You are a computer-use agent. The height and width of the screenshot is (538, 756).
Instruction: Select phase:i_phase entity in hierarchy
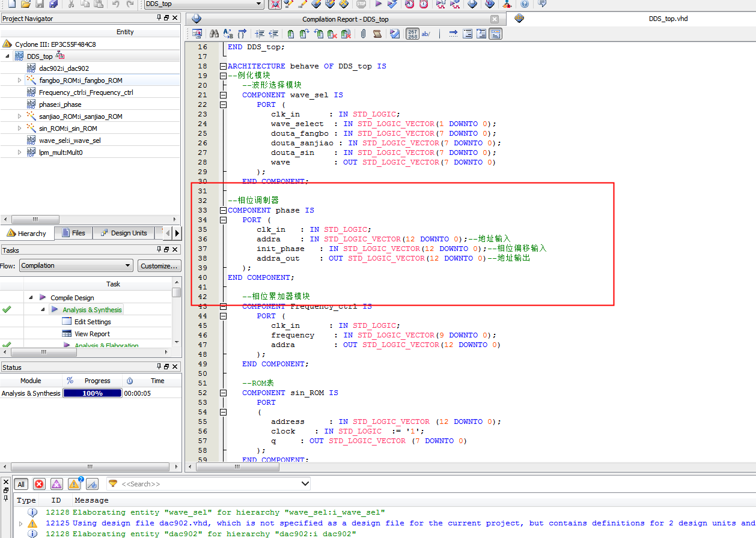(60, 104)
